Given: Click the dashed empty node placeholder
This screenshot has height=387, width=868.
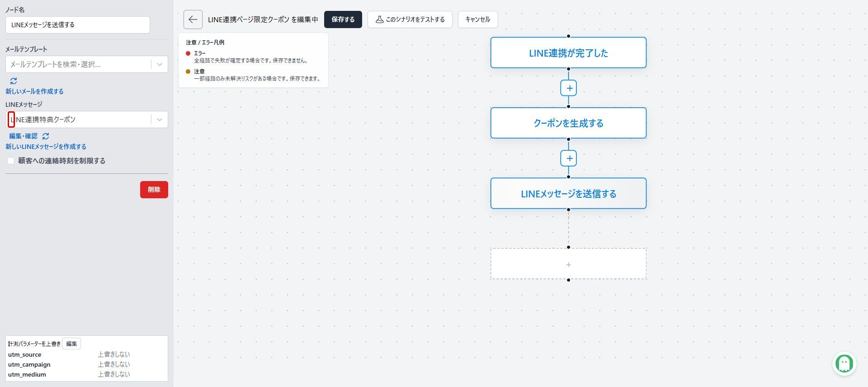Looking at the screenshot, I should pyautogui.click(x=568, y=264).
